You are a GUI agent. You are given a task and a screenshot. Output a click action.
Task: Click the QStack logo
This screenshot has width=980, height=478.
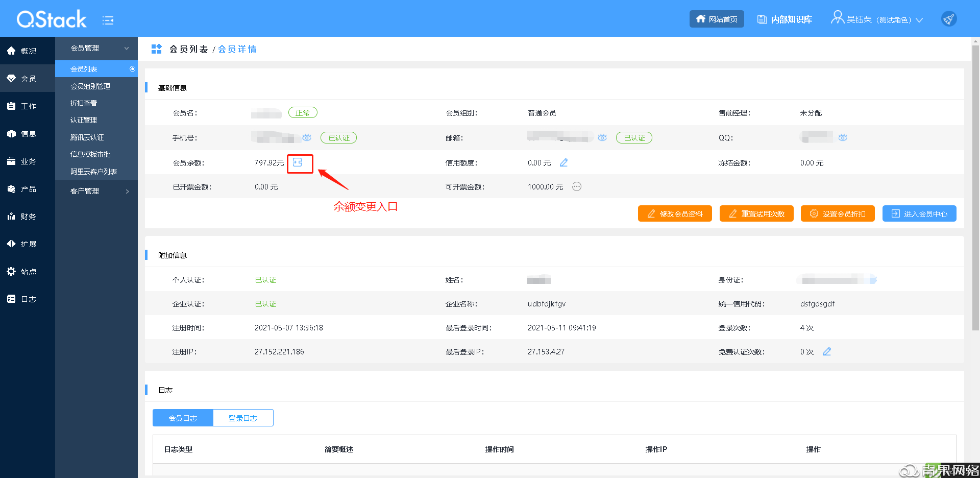52,19
